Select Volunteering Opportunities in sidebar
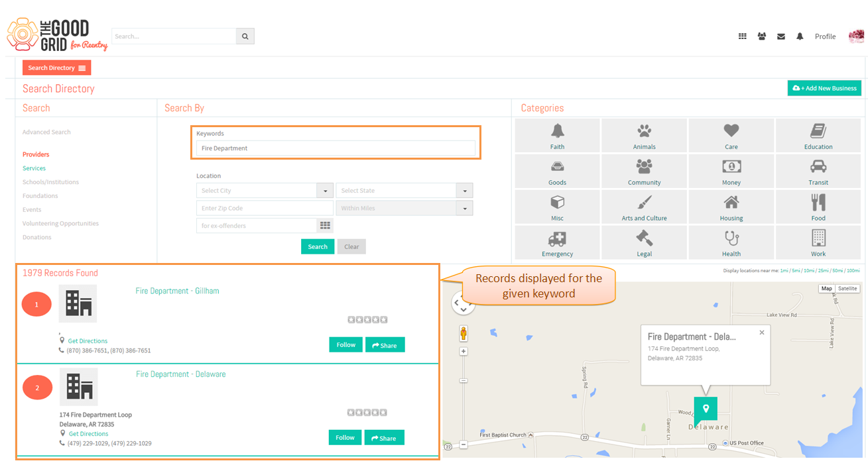Image resolution: width=868 pixels, height=467 pixels. (x=60, y=224)
